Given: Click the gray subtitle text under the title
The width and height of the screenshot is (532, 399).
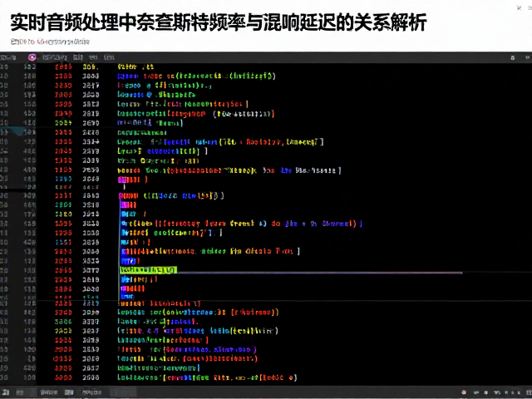Looking at the screenshot, I should tap(50, 42).
